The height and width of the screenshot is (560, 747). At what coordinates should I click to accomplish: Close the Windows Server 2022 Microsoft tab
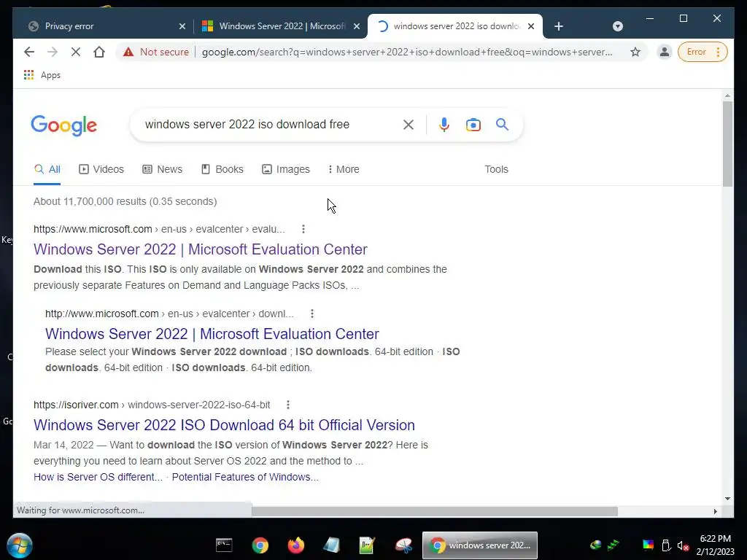click(356, 26)
